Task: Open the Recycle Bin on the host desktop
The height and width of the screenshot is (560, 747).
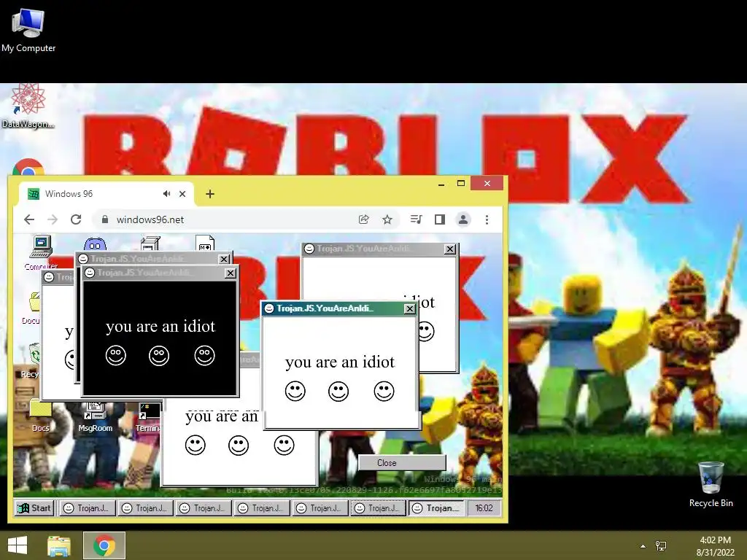Action: [711, 484]
